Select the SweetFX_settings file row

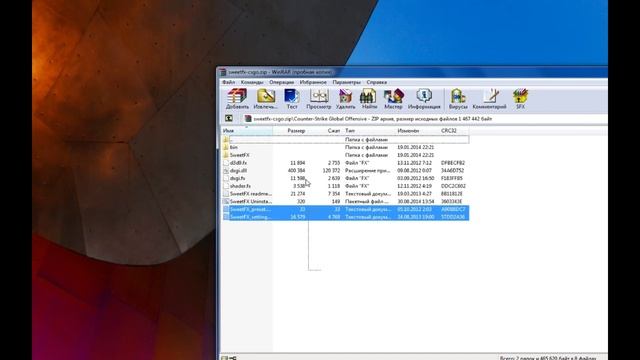[x=345, y=217]
